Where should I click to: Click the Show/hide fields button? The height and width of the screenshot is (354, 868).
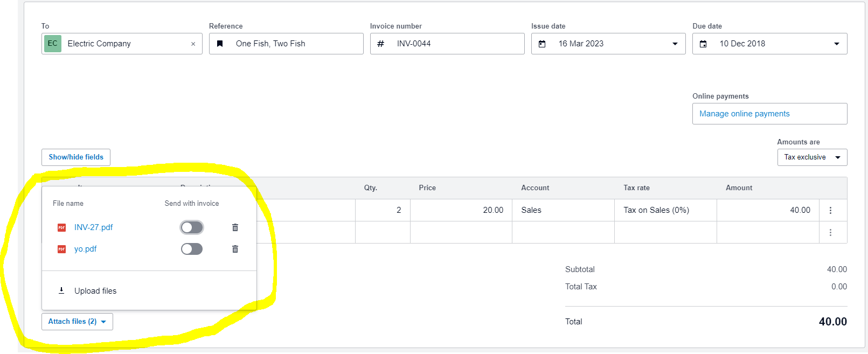[x=75, y=157]
